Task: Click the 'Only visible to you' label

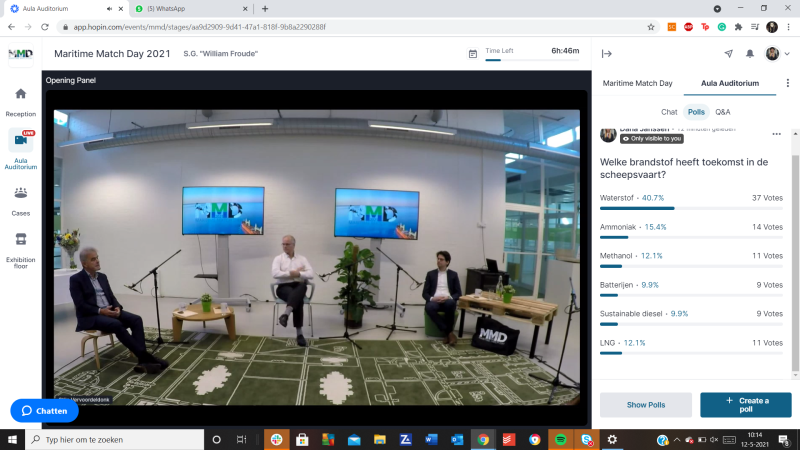Action: [652, 139]
